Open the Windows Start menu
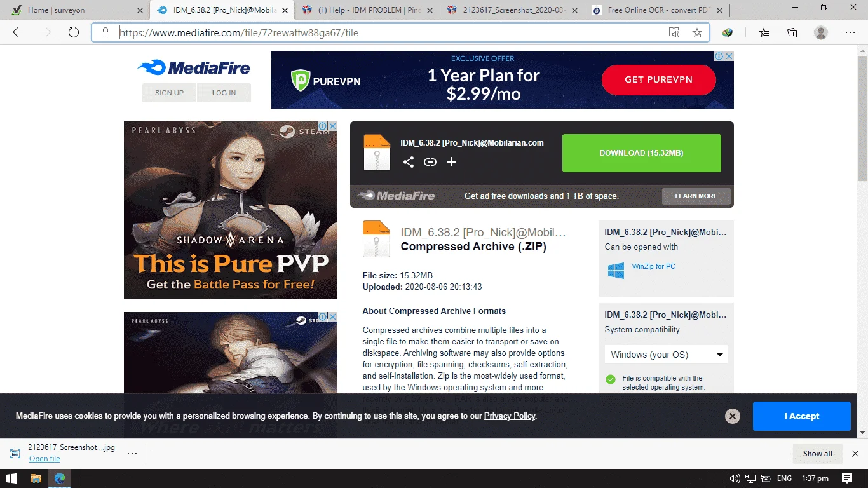868x488 pixels. [11, 478]
